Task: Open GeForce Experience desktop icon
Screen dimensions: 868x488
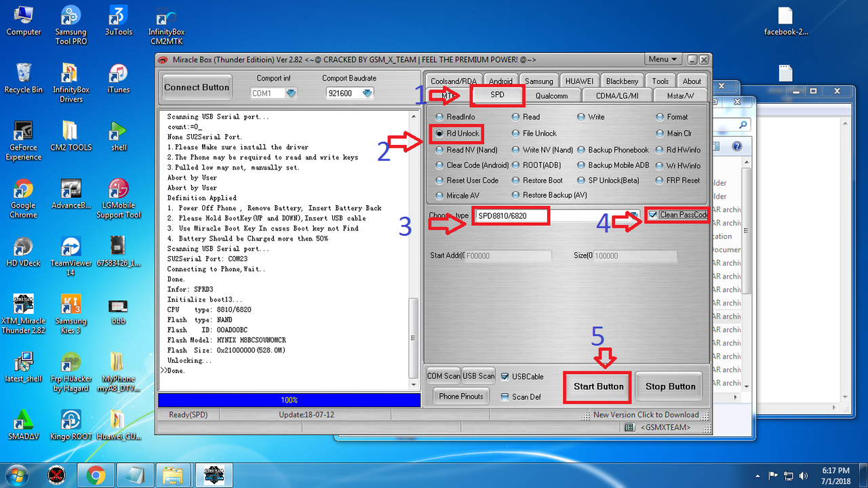Action: pyautogui.click(x=23, y=140)
